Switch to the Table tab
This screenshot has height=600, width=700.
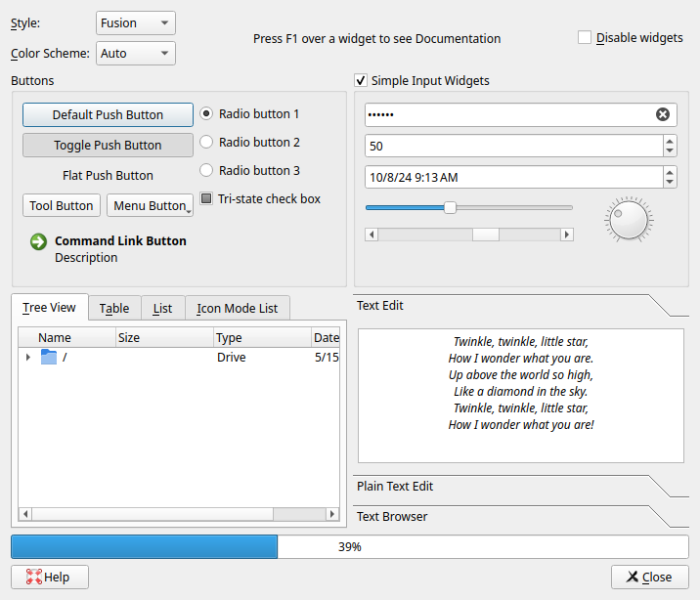click(114, 308)
